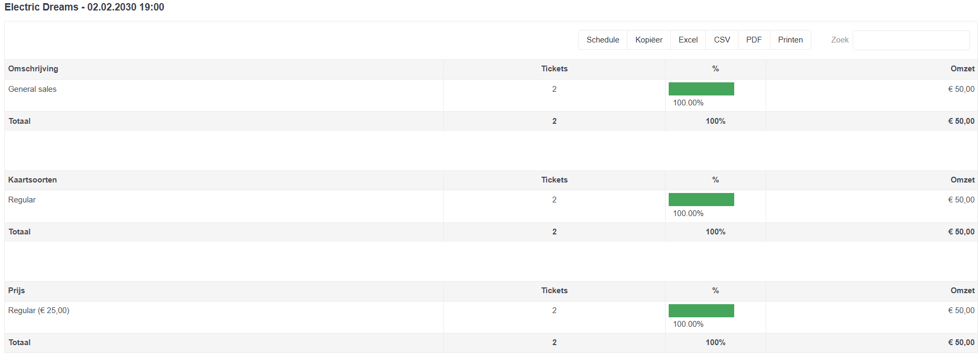This screenshot has width=980, height=354.
Task: Click the % header in Prijs table
Action: [x=715, y=291]
